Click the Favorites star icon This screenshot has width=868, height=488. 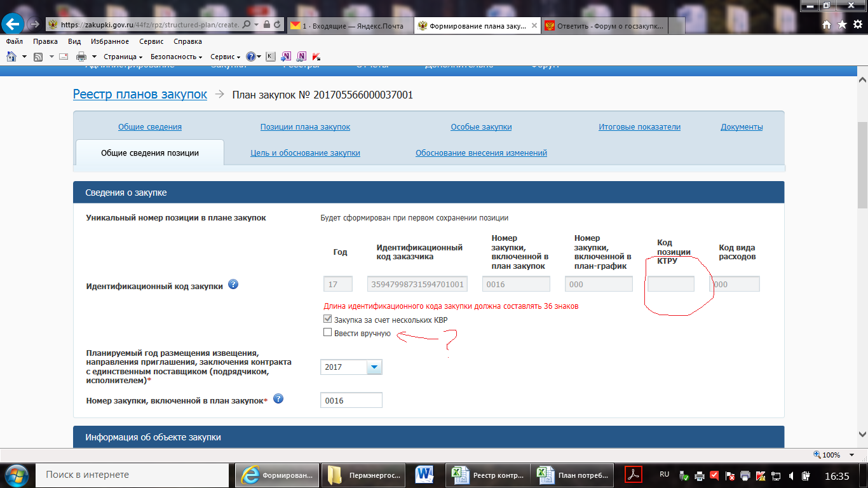(842, 24)
